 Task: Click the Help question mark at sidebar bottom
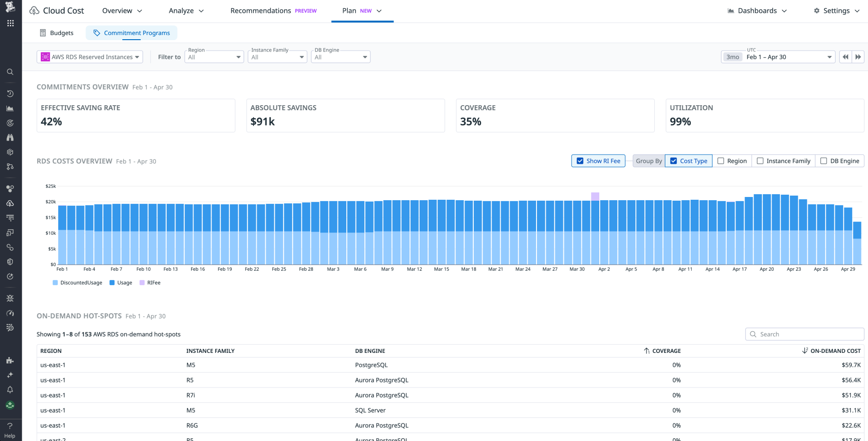click(10, 426)
